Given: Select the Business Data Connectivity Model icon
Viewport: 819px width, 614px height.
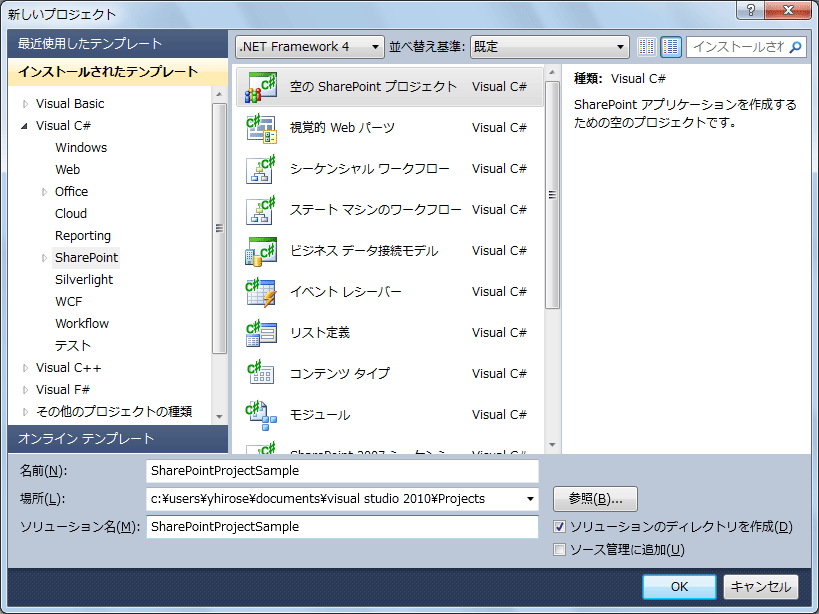Looking at the screenshot, I should pos(261,251).
